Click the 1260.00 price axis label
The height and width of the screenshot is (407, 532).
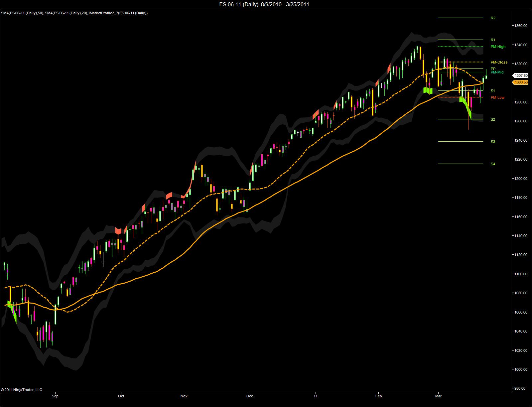tap(521, 121)
